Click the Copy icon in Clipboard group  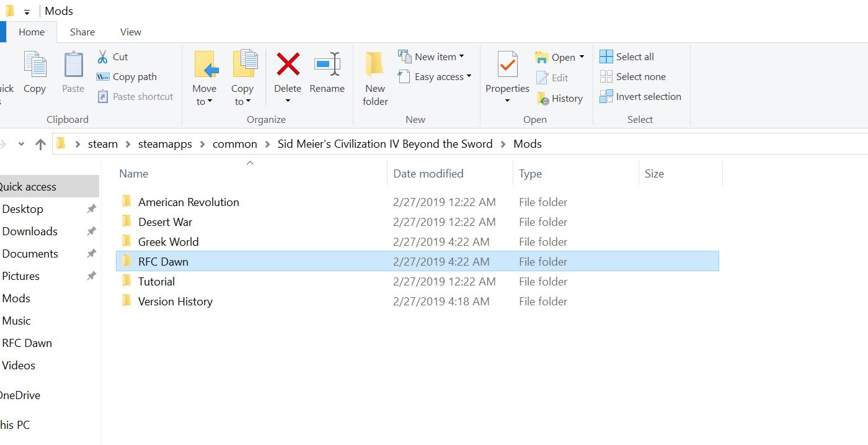click(x=35, y=65)
